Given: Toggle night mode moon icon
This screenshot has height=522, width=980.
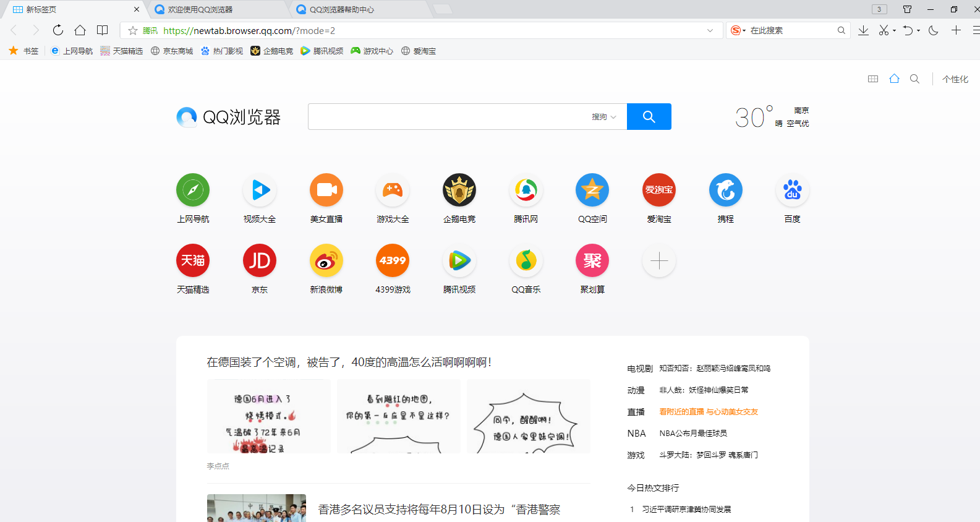Looking at the screenshot, I should tap(934, 30).
